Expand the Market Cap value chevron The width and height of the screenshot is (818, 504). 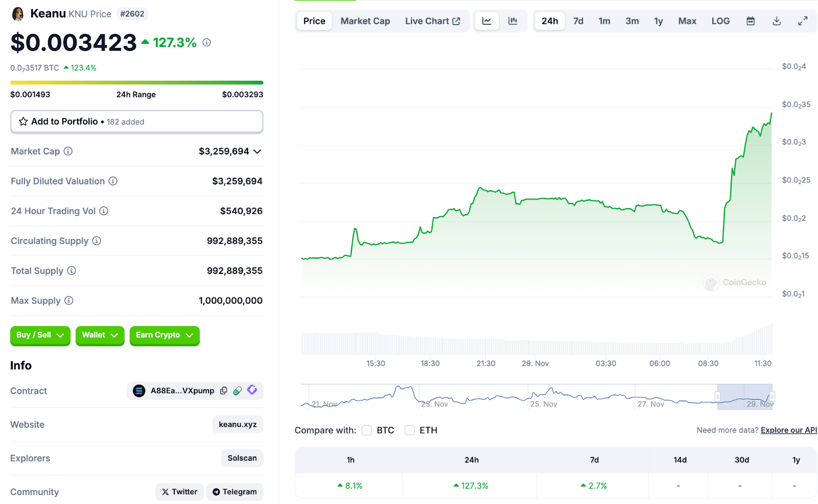pyautogui.click(x=257, y=151)
